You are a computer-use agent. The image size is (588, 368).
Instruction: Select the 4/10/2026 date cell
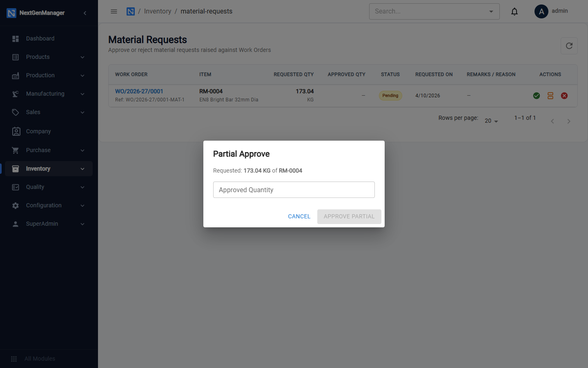click(428, 96)
